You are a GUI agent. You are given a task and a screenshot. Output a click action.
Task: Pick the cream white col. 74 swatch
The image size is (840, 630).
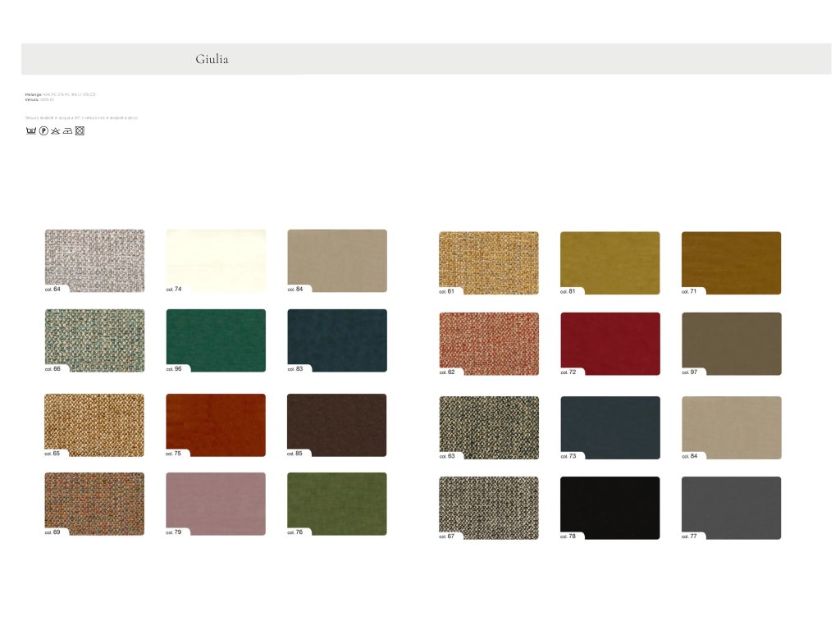point(216,260)
